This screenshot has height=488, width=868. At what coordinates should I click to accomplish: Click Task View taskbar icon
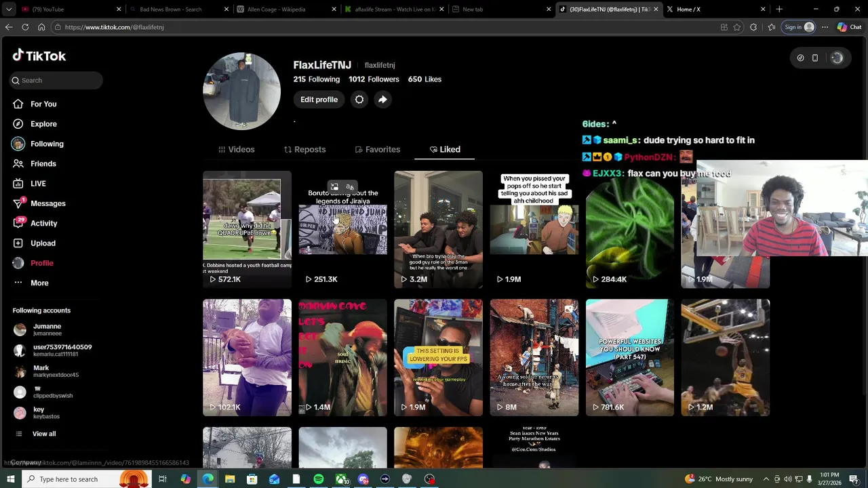[163, 479]
